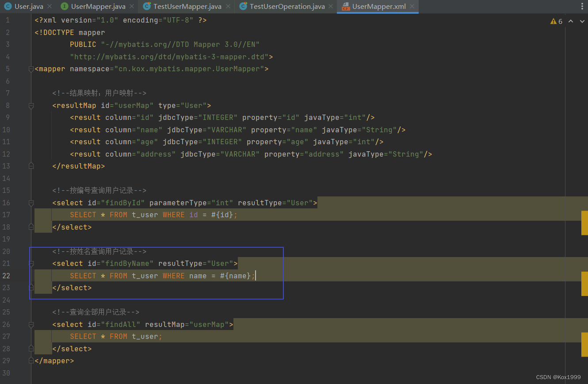This screenshot has width=588, height=384.
Task: Click javaType "String" on line 10
Action: click(x=379, y=130)
